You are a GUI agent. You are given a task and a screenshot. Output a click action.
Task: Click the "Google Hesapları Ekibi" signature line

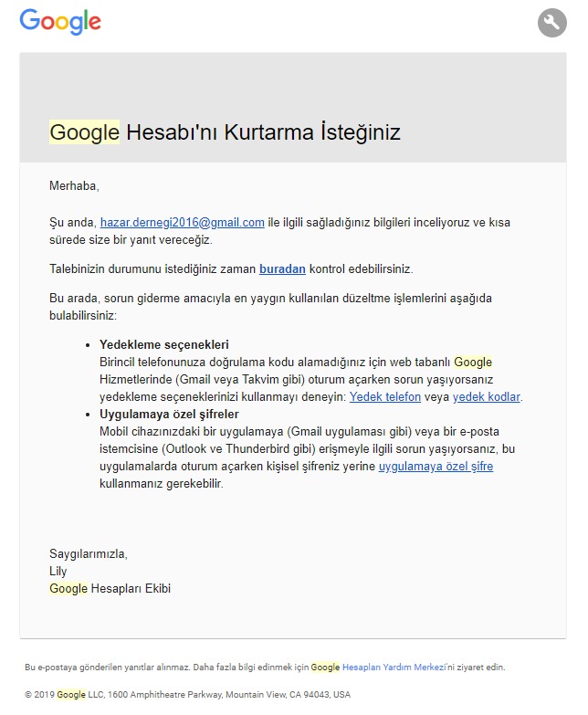point(110,588)
